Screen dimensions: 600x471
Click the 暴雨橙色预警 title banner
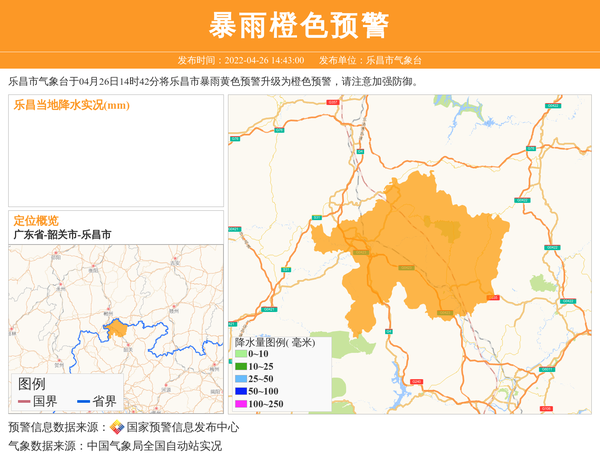pos(300,25)
